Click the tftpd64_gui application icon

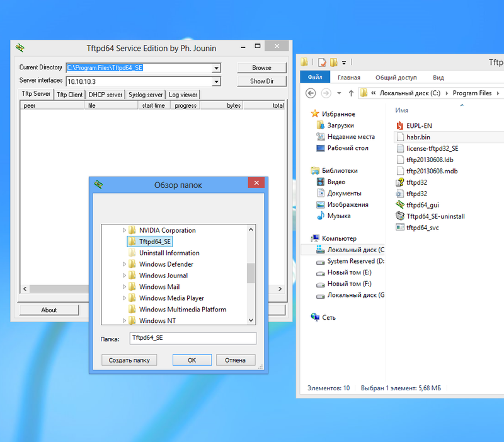400,204
